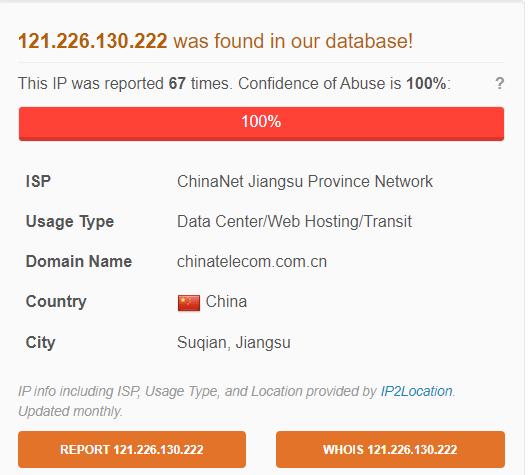Click the ChinaNet Jiangsu Province Network value

(305, 182)
